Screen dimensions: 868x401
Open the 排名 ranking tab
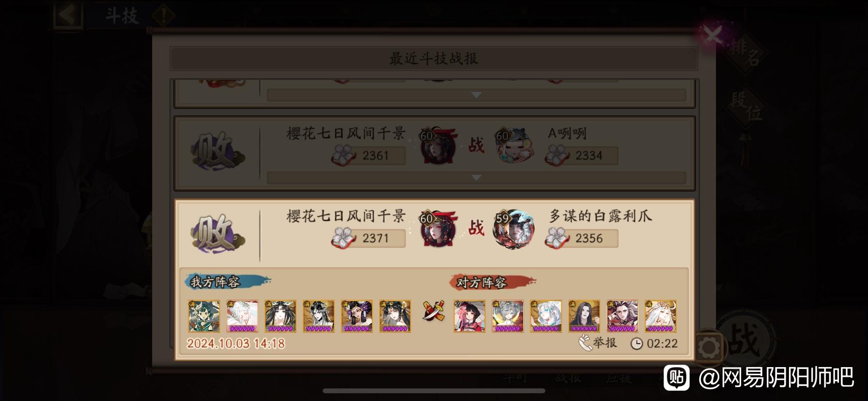click(x=746, y=52)
